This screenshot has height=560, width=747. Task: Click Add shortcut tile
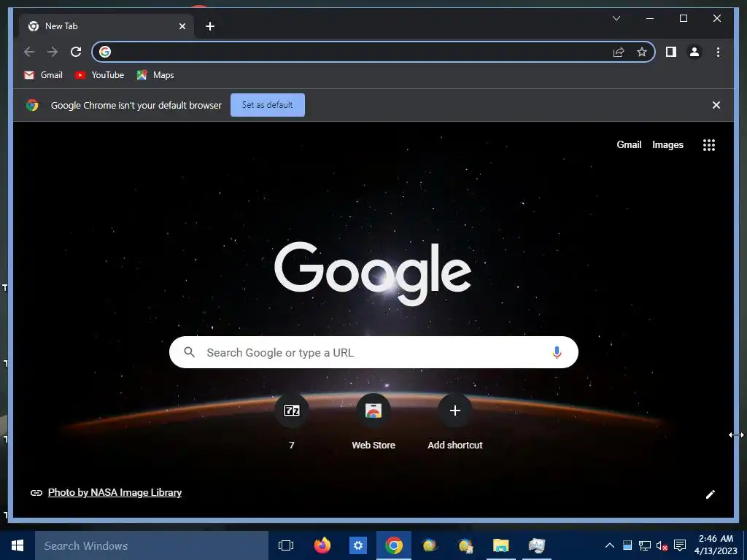(455, 421)
